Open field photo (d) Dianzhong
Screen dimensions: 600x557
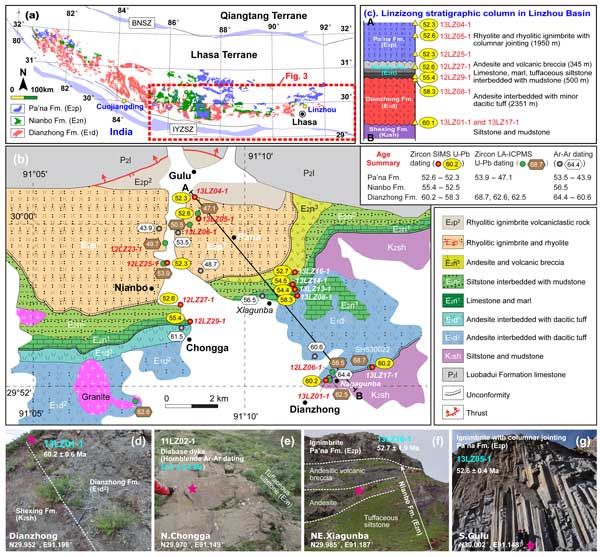[x=78, y=490]
